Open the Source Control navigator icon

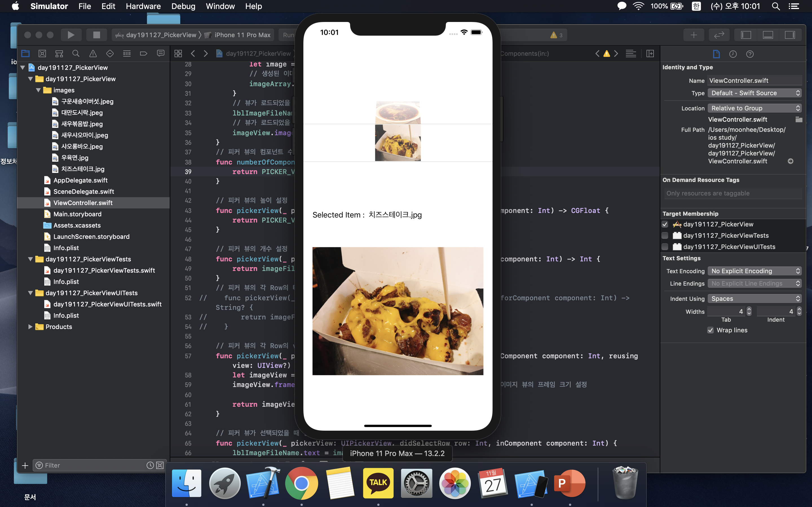click(42, 54)
